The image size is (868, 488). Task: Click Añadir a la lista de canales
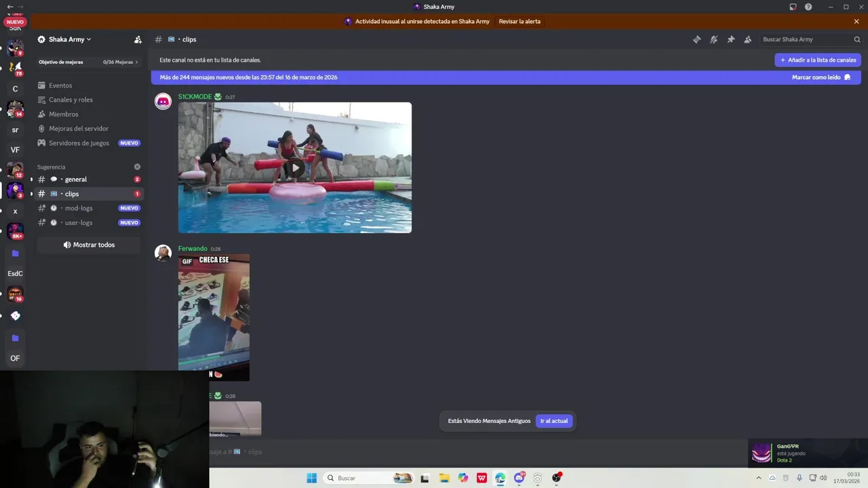pos(818,60)
